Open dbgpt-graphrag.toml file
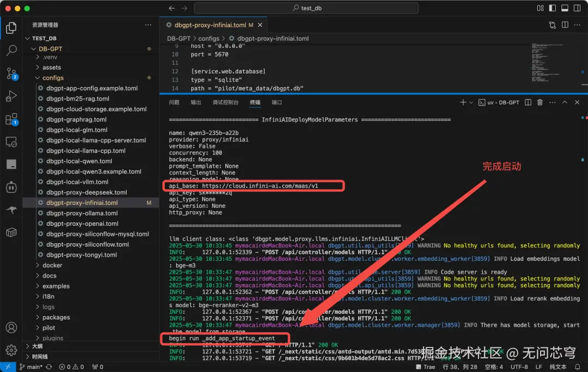Screen dimensions: 588x372 (76, 120)
